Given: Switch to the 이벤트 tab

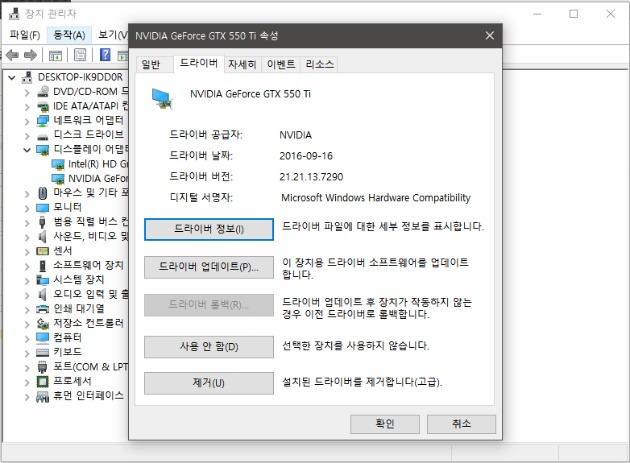Looking at the screenshot, I should click(281, 64).
